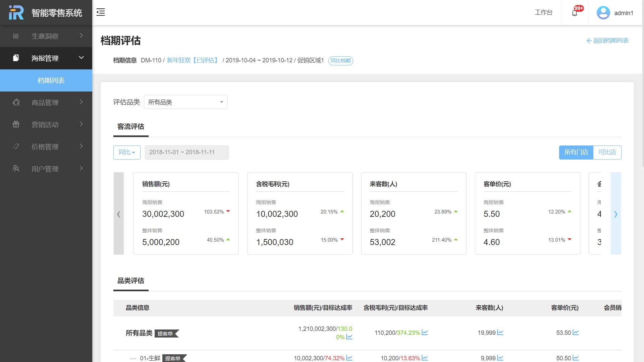Select 所有门店 store view
Screen dimensions: 644x362
point(576,152)
